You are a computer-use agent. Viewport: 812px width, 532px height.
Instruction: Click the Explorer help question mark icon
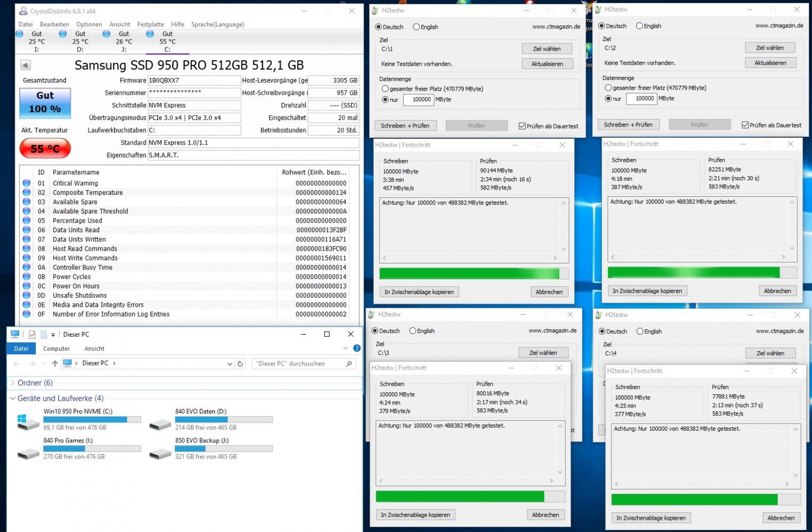[357, 348]
